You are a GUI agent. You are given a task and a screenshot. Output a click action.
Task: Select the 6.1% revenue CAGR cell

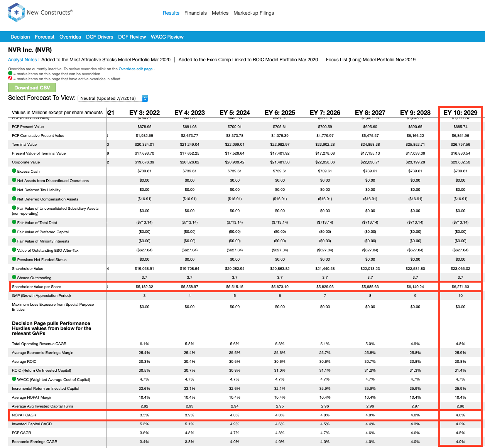pyautogui.click(x=144, y=344)
